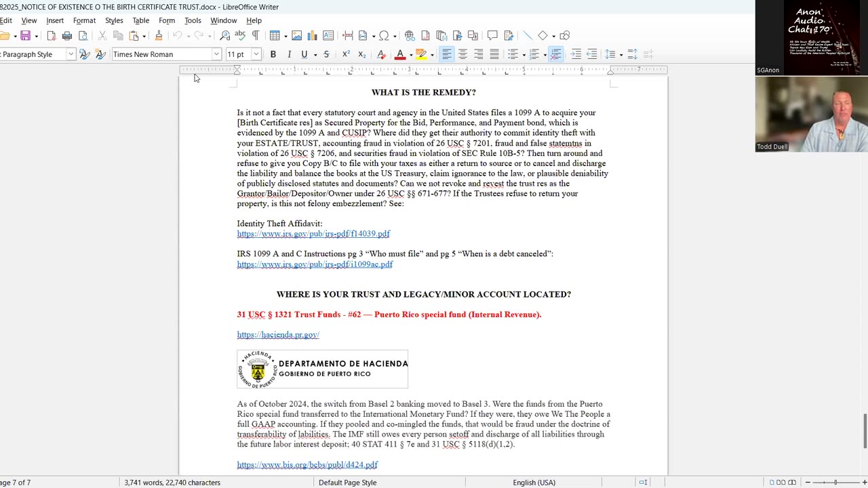Open the Times New Roman font dropdown

pyautogui.click(x=216, y=54)
